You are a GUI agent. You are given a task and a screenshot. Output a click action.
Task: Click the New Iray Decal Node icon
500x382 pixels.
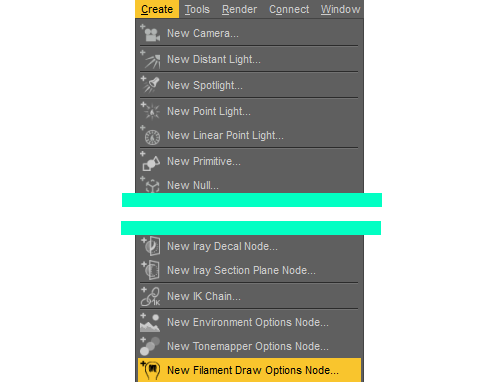(x=150, y=246)
